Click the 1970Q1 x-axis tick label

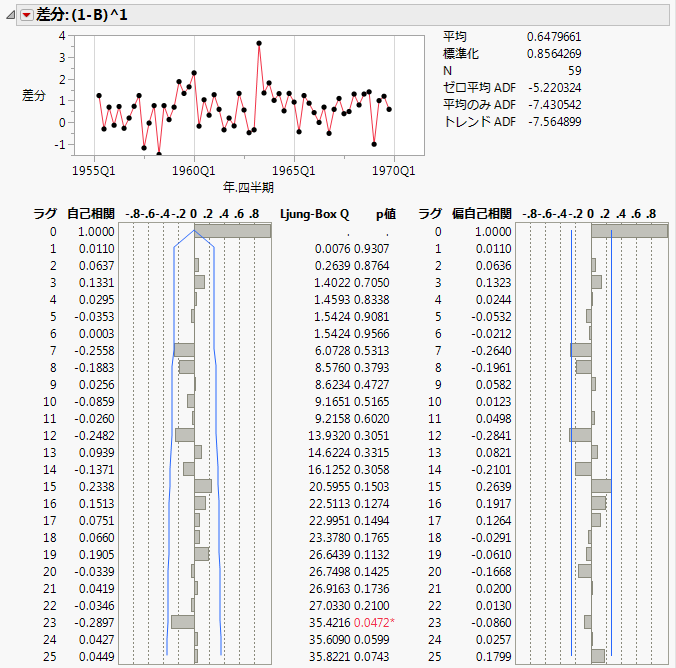pyautogui.click(x=393, y=170)
